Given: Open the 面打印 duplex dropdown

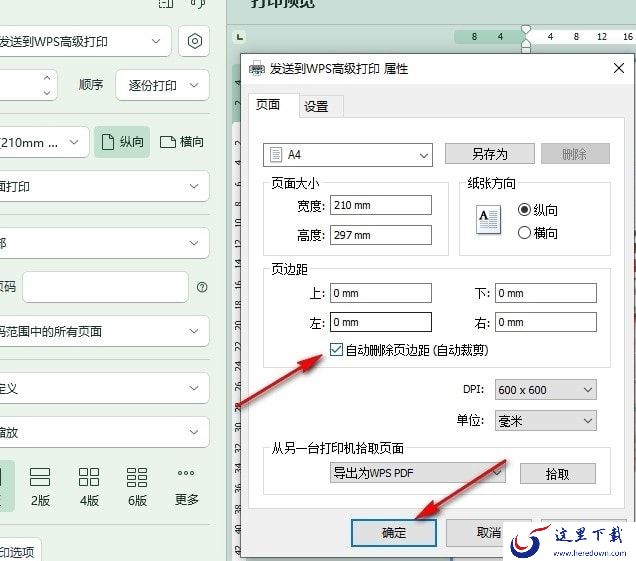Looking at the screenshot, I should tap(103, 186).
